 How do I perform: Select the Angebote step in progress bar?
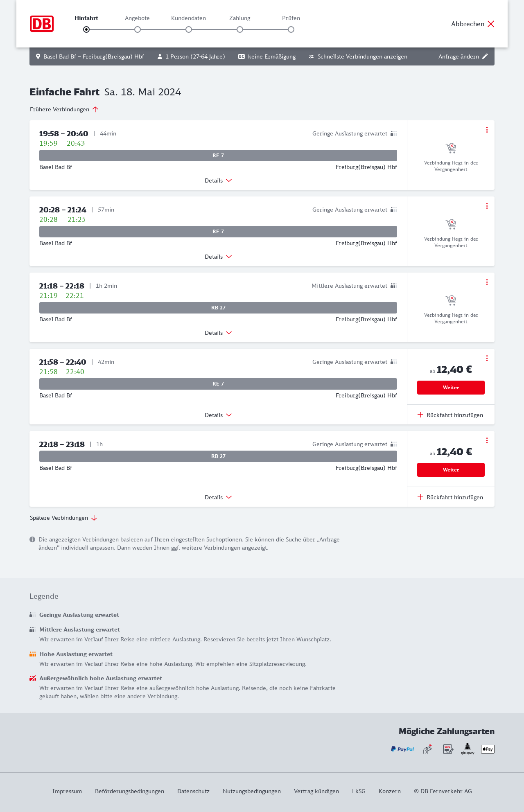click(x=138, y=29)
